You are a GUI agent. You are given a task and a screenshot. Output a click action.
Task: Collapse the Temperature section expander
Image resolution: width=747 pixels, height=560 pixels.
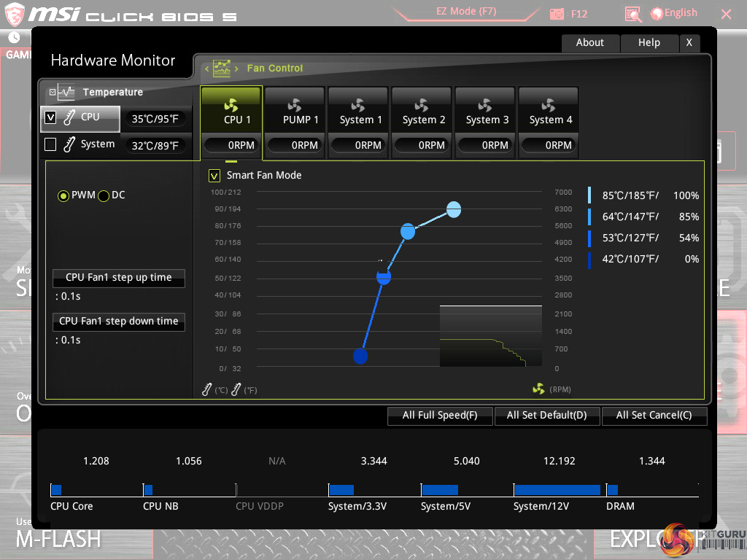pos(53,93)
